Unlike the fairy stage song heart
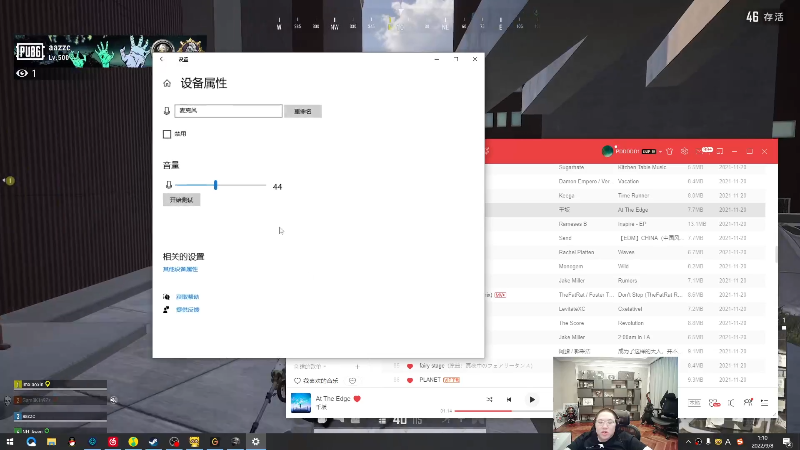 click(x=410, y=366)
